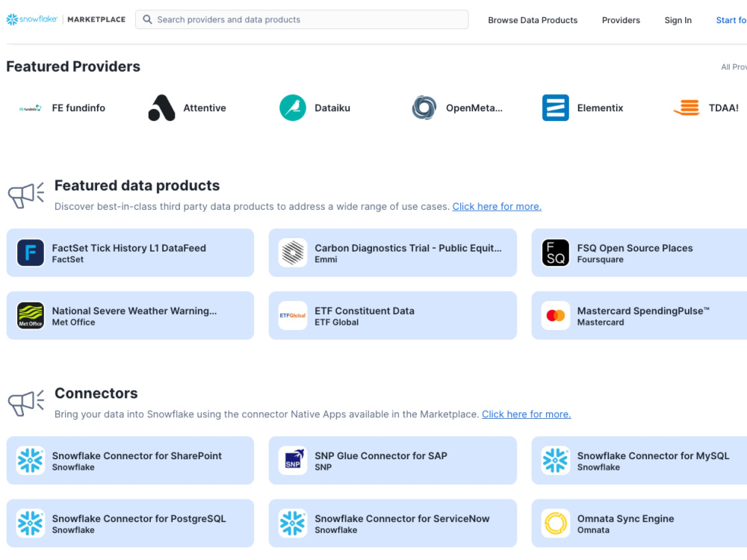The height and width of the screenshot is (560, 747).
Task: Open ETF Constituent Data title
Action: (365, 311)
